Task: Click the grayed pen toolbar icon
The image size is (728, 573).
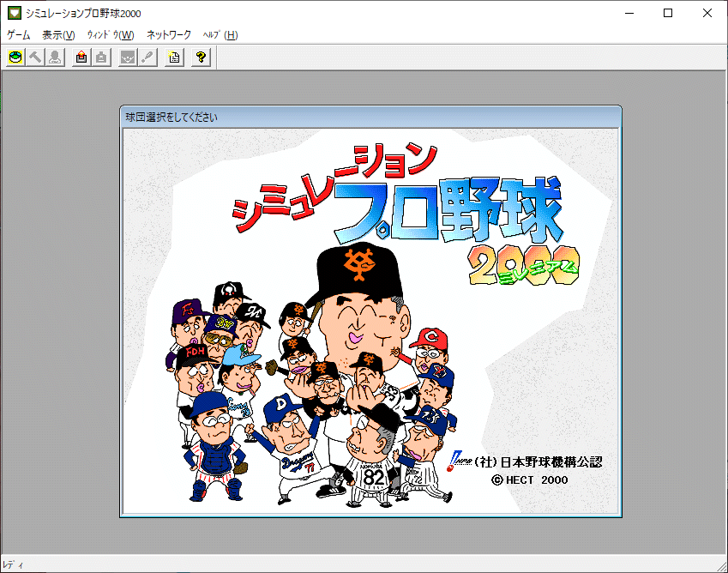Action: tap(147, 57)
